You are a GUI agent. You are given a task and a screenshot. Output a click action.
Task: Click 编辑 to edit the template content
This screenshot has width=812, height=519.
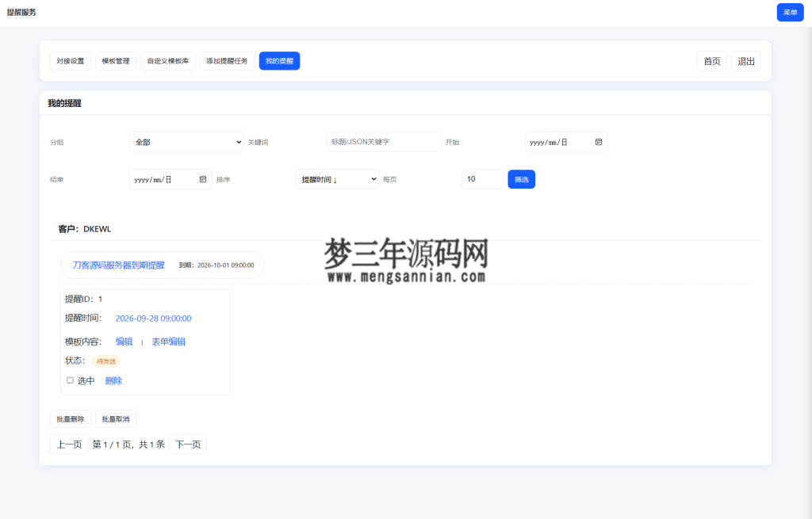click(x=124, y=341)
